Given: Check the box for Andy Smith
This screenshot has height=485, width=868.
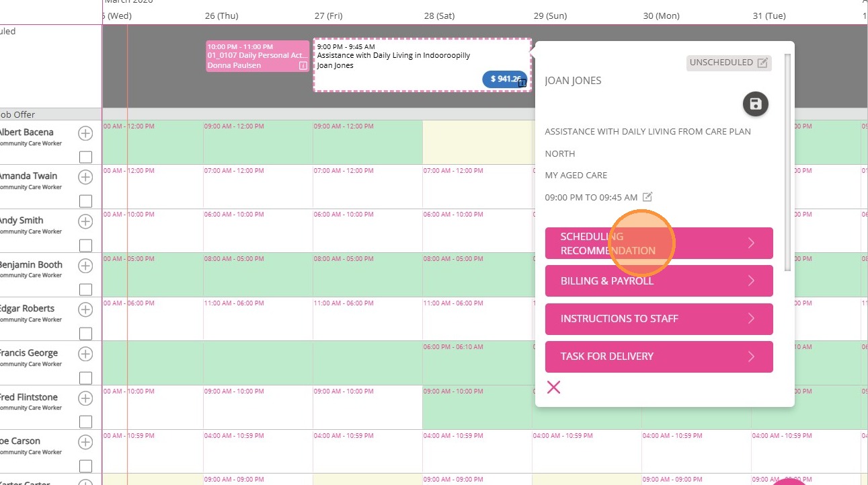Looking at the screenshot, I should (86, 246).
